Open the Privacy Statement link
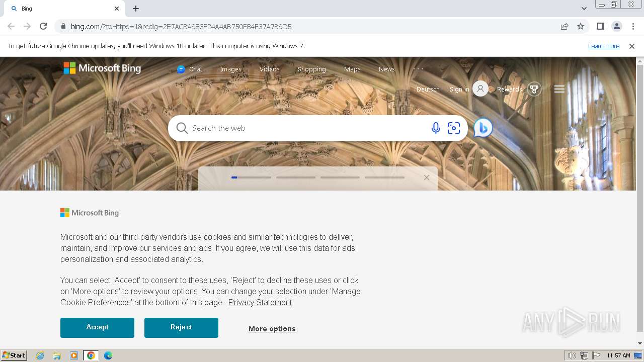The image size is (644, 362). click(260, 302)
